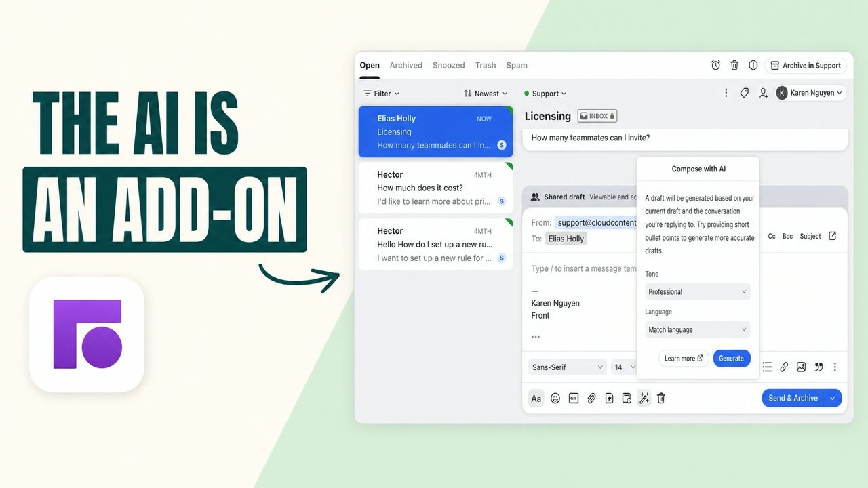Click the INBOX badge next to Licensing
Screen dimensions: 868x488
(x=597, y=116)
